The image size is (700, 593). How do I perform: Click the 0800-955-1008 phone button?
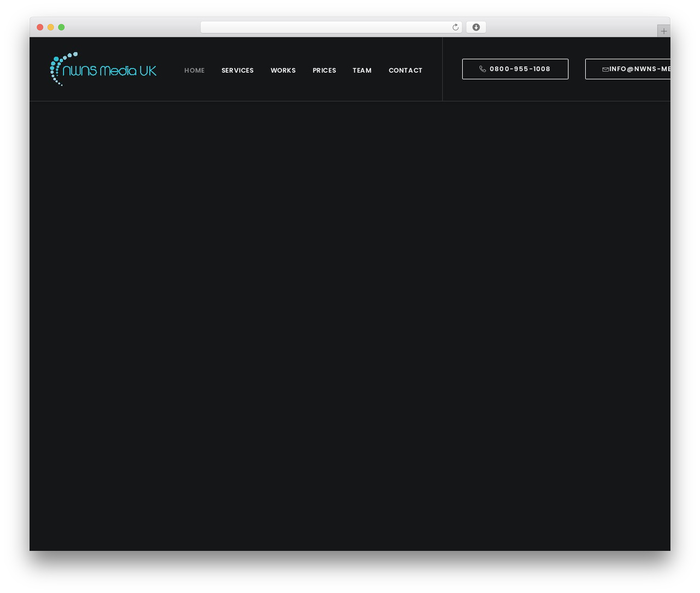515,69
